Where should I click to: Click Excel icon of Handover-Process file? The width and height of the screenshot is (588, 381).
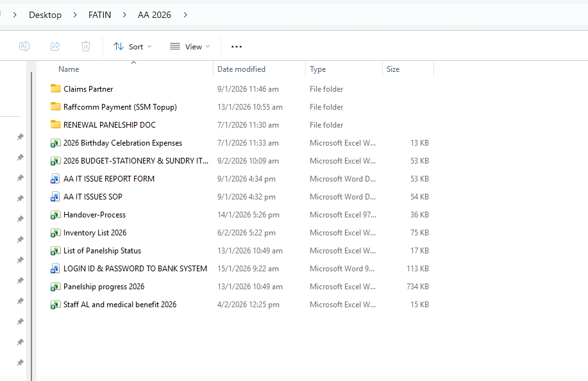point(55,215)
